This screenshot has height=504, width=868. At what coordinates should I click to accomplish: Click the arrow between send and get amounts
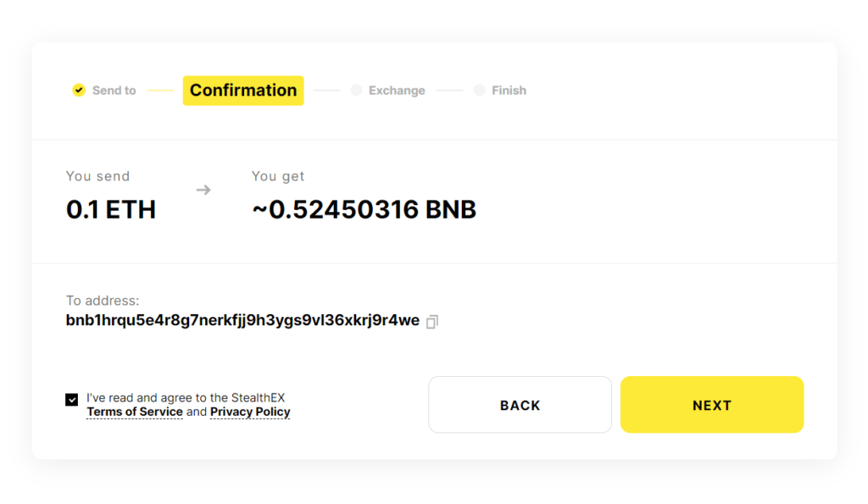[x=203, y=190]
